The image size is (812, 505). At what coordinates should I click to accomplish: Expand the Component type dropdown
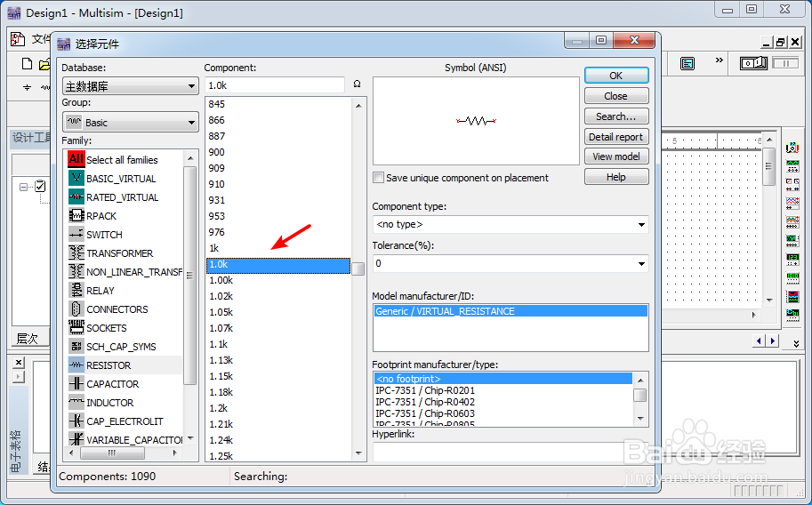click(x=641, y=224)
